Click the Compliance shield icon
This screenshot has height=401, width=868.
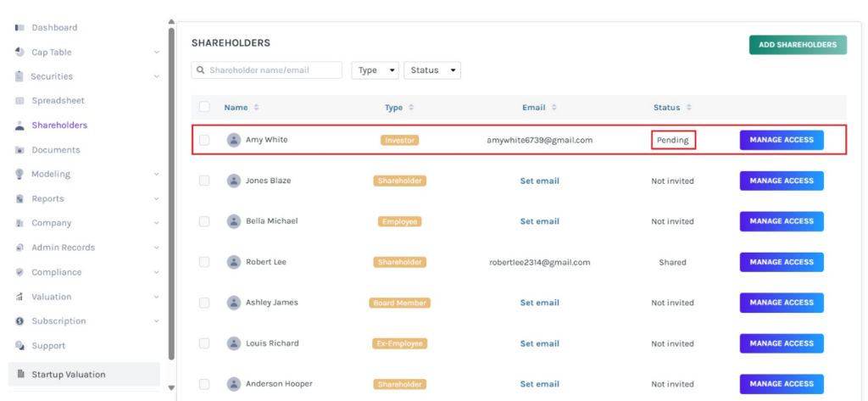pyautogui.click(x=19, y=272)
